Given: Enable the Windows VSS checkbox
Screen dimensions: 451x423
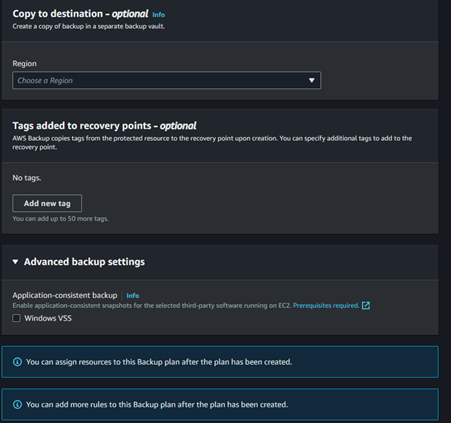Looking at the screenshot, I should click(16, 318).
